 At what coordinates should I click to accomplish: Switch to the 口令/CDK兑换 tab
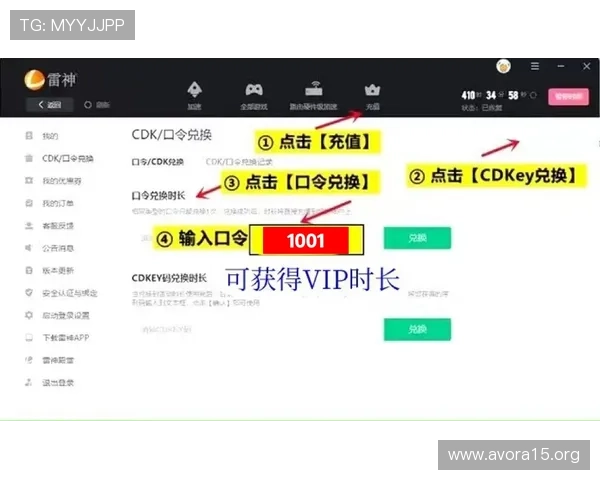158,162
